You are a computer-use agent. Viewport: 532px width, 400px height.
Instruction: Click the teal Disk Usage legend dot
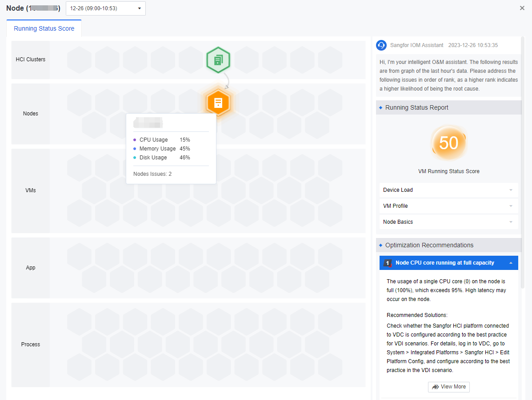click(135, 158)
